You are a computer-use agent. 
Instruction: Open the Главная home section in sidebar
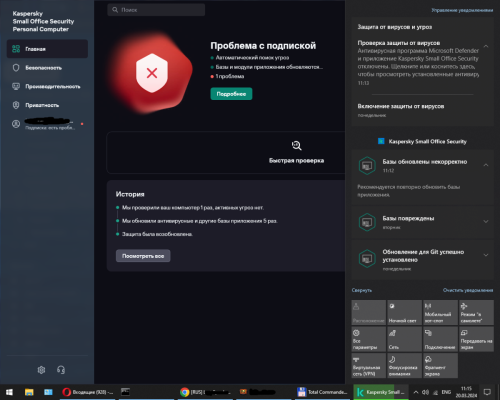(47, 49)
